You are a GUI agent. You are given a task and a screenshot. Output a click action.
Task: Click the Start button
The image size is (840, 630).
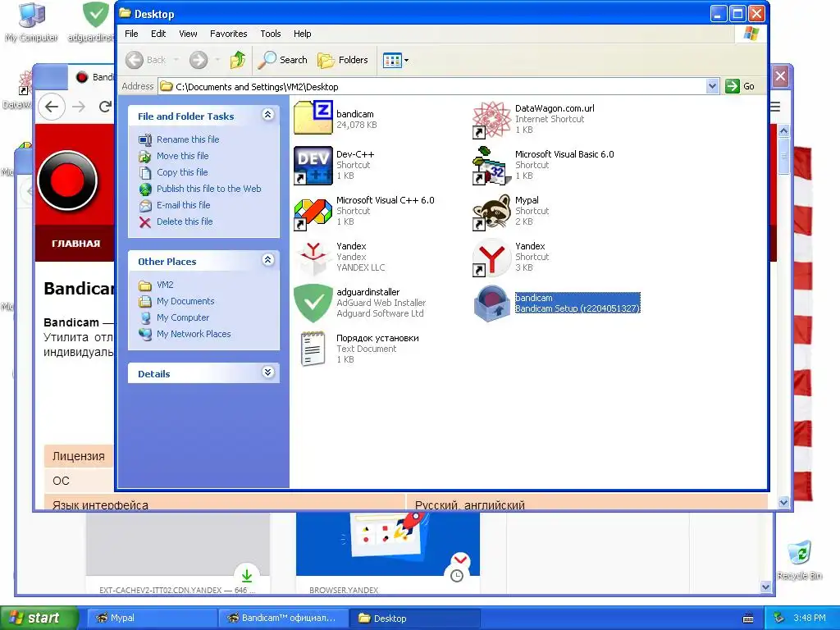[38, 618]
